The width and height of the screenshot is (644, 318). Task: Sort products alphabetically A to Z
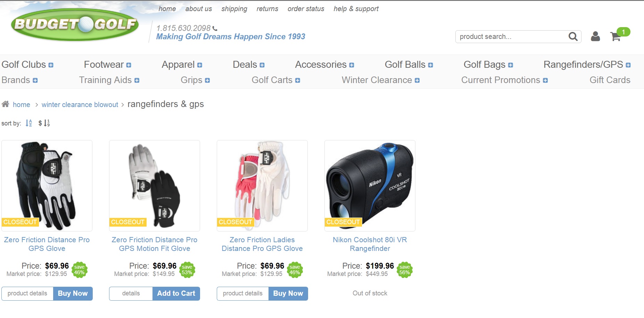[x=29, y=123]
